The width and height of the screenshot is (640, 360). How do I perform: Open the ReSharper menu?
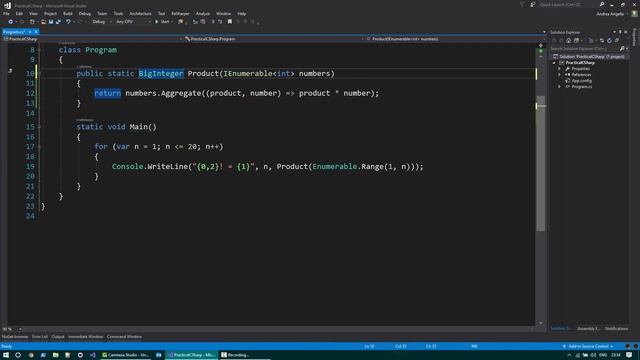pyautogui.click(x=180, y=13)
